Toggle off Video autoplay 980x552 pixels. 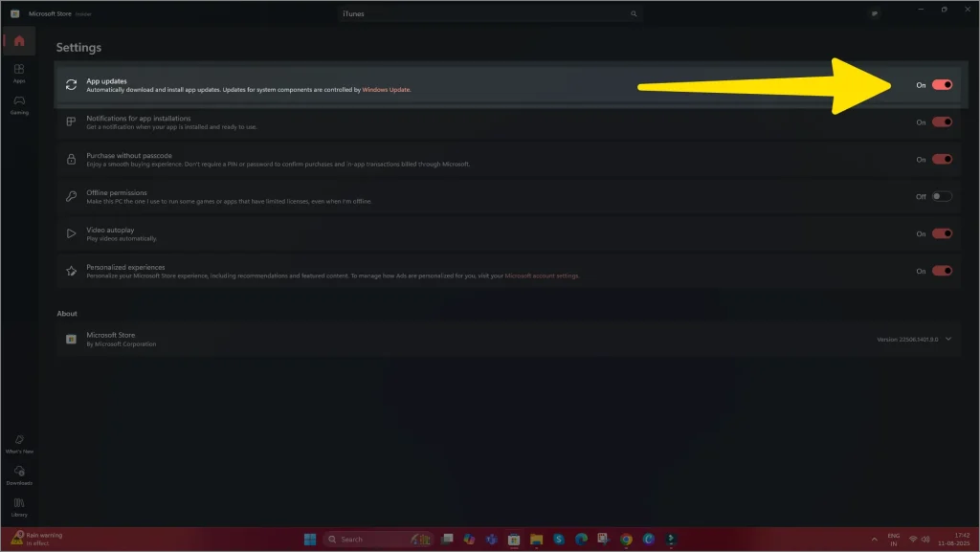[940, 233]
